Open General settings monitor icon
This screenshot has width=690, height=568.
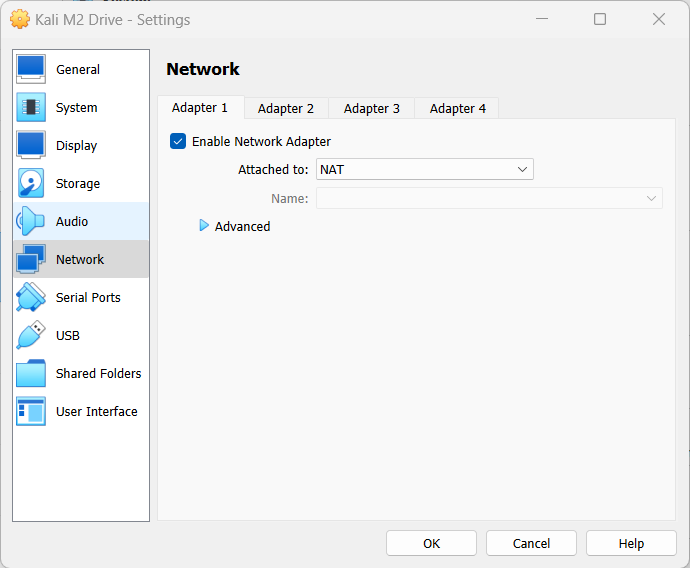pyautogui.click(x=31, y=69)
